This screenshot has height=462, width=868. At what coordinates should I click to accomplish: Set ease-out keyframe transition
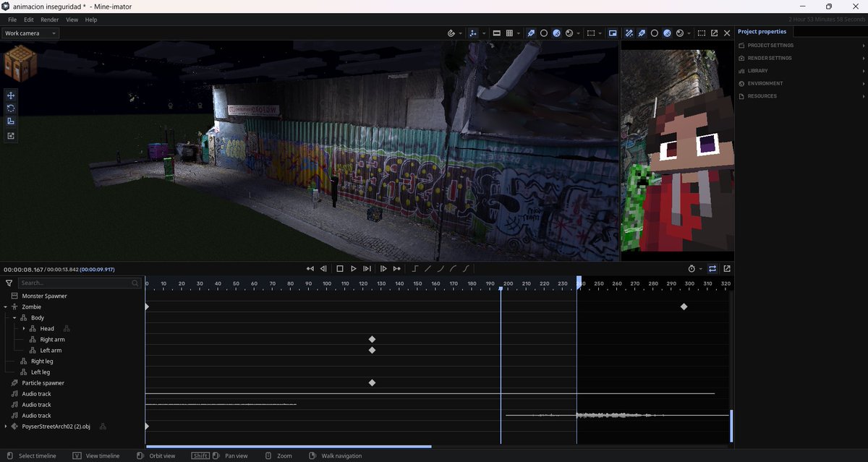point(453,269)
